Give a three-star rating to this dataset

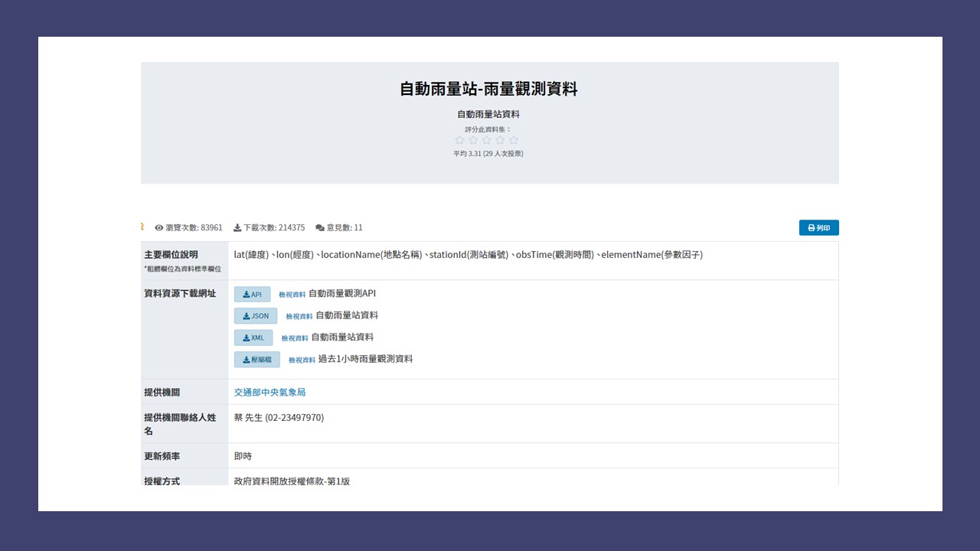487,140
